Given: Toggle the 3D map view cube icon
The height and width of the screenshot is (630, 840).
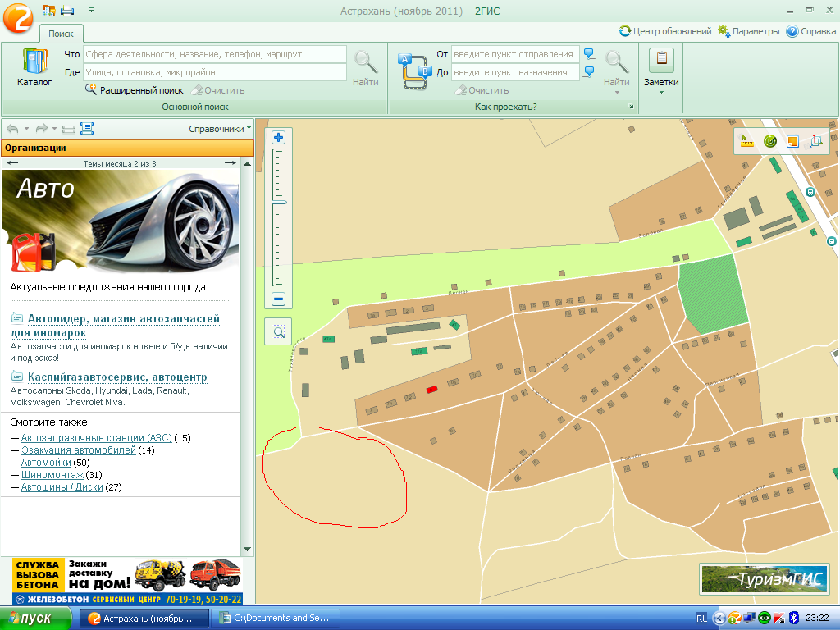Looking at the screenshot, I should pyautogui.click(x=816, y=141).
